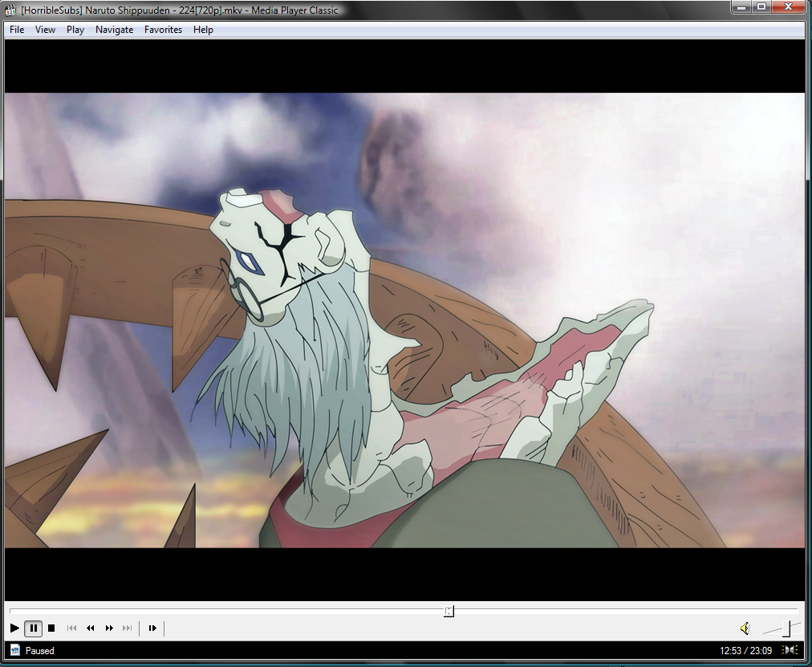812x667 pixels.
Task: Maximize the Media Player Classic window
Action: 761,6
